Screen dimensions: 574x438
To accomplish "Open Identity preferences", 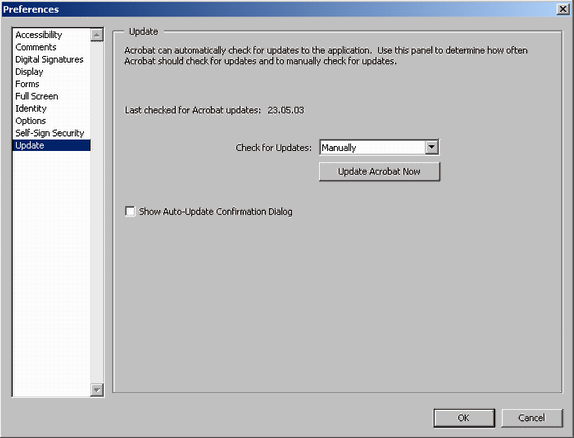I will coord(31,108).
